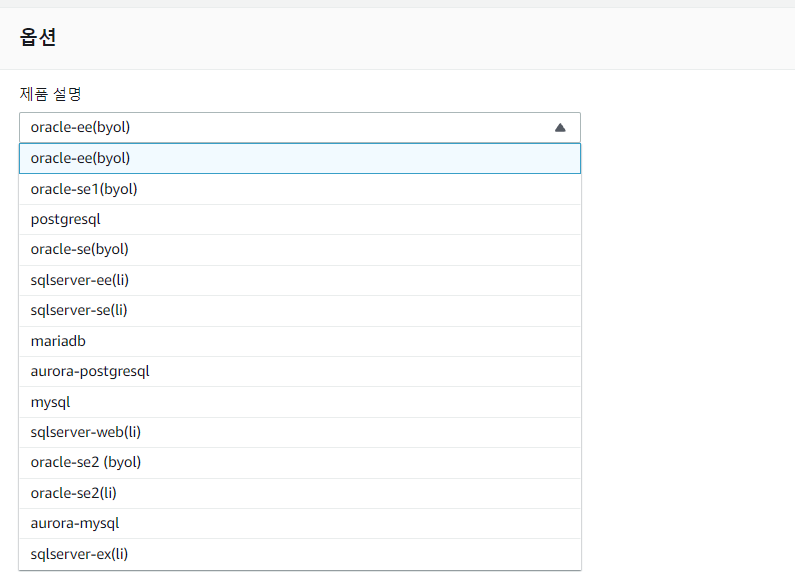
Task: Pick mariadb from the dropdown
Action: [300, 341]
